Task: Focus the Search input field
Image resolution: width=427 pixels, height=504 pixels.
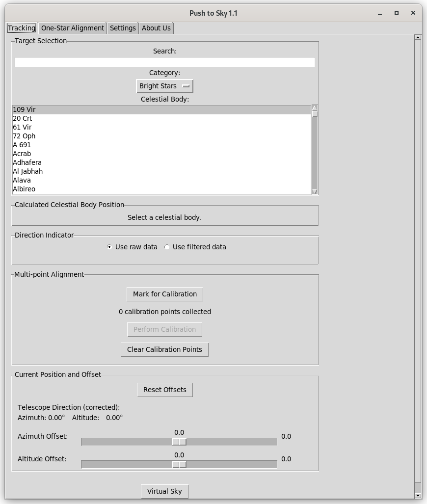Action: point(164,62)
